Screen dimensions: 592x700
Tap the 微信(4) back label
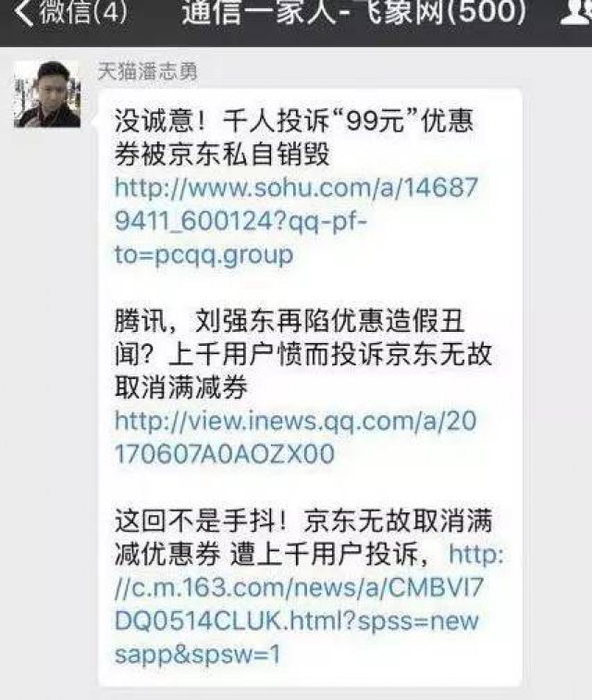click(84, 13)
